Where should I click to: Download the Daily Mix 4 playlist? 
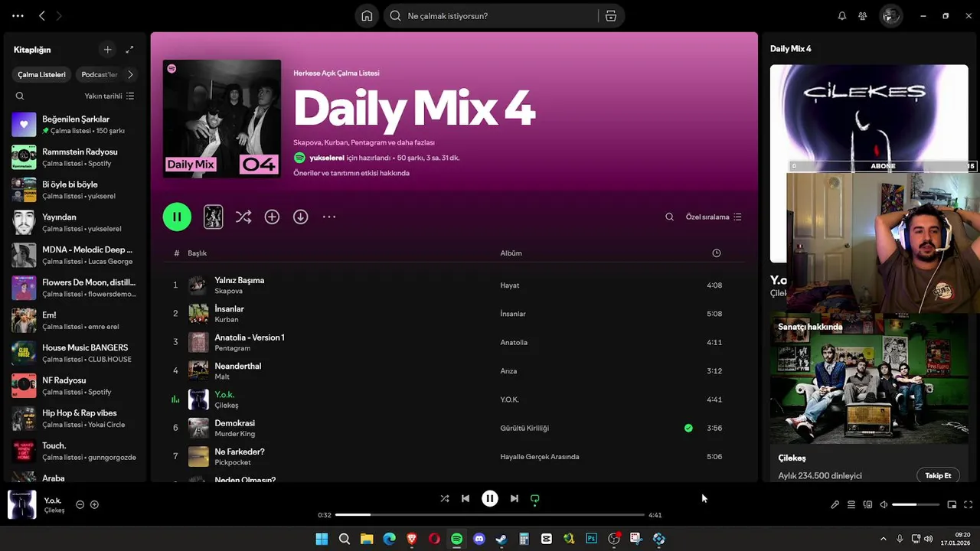[x=300, y=217]
